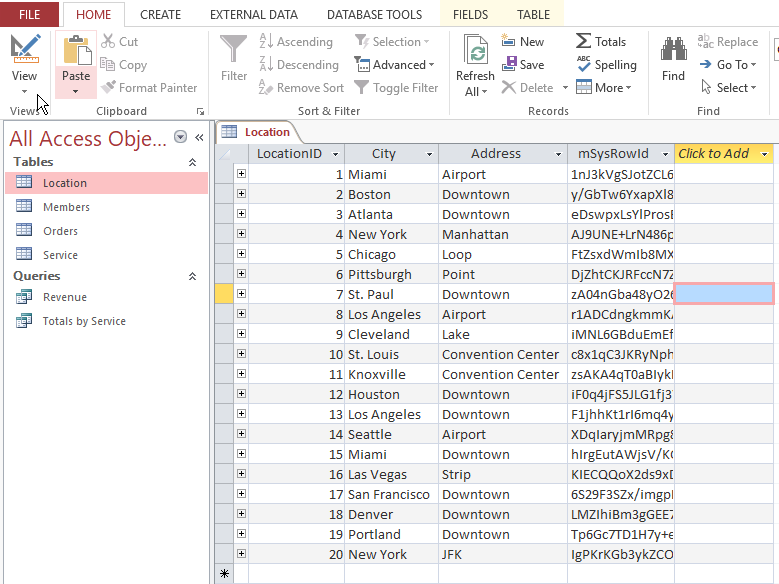Select the Location document tab
The height and width of the screenshot is (584, 779).
click(x=257, y=132)
